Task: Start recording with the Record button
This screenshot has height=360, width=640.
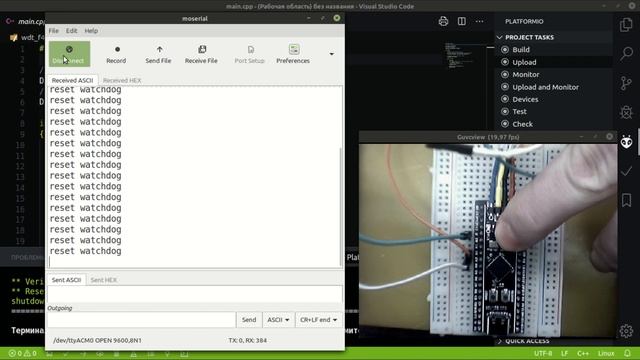Action: (x=116, y=54)
